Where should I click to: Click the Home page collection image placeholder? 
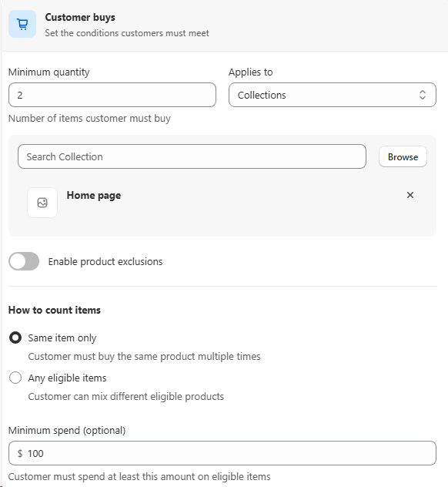42,203
